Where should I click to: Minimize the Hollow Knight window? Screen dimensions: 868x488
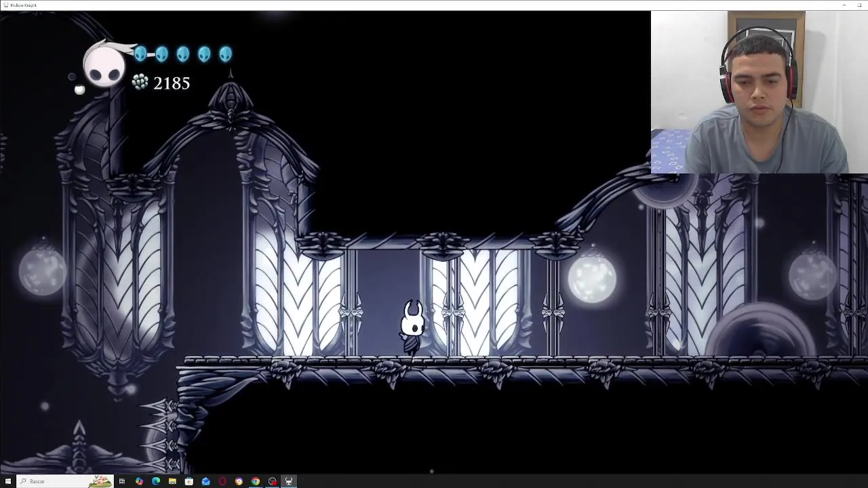coord(844,5)
